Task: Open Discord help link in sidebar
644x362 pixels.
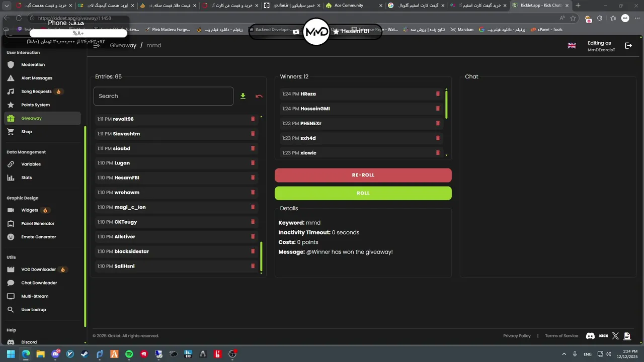Action: coord(42,342)
